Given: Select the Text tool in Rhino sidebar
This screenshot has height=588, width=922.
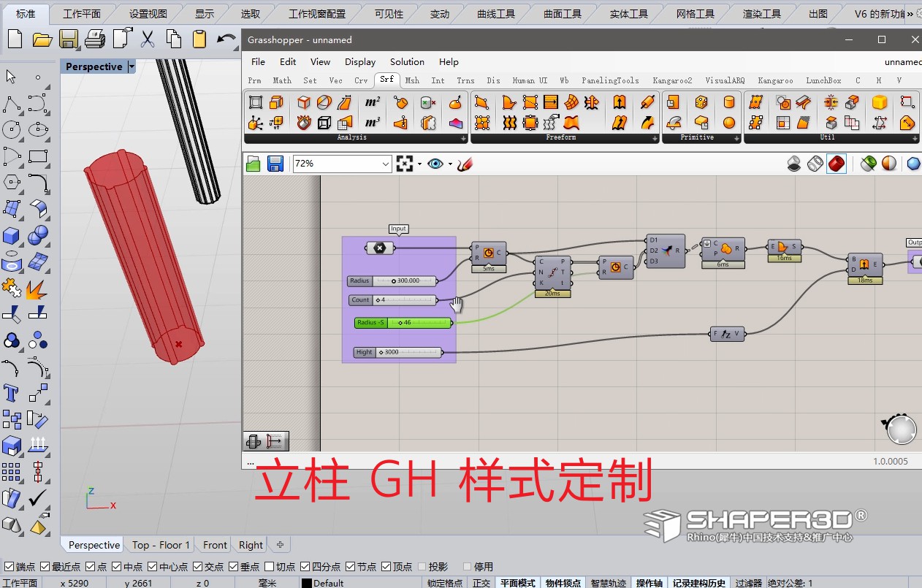Looking at the screenshot, I should click(x=12, y=393).
